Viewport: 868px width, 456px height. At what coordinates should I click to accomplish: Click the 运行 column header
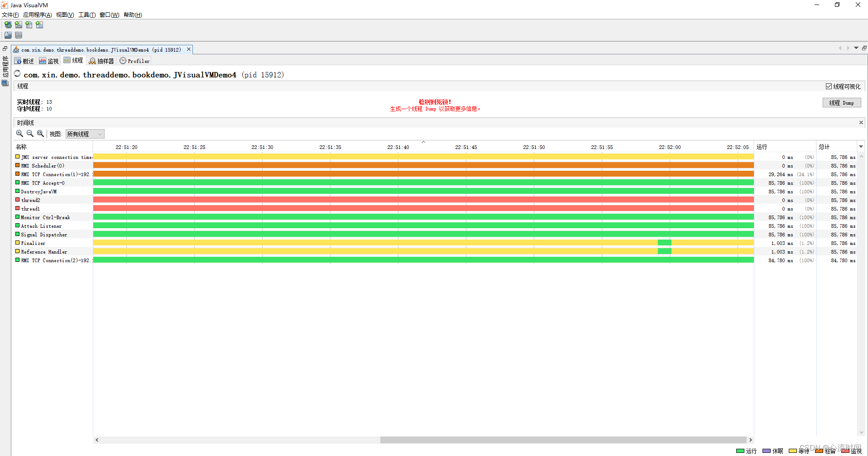click(785, 146)
